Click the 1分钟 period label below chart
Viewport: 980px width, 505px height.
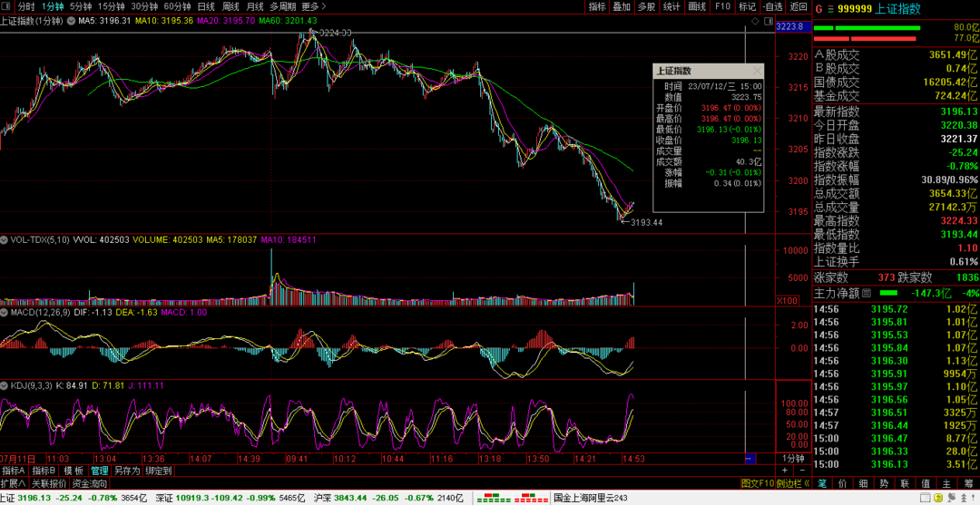click(x=794, y=459)
